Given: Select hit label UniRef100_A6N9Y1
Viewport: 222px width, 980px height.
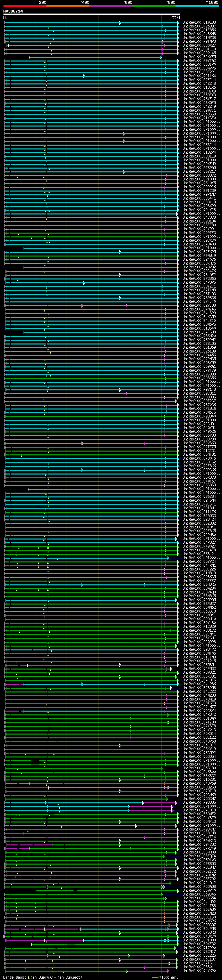Looking at the screenshot, I should tap(199, 615).
